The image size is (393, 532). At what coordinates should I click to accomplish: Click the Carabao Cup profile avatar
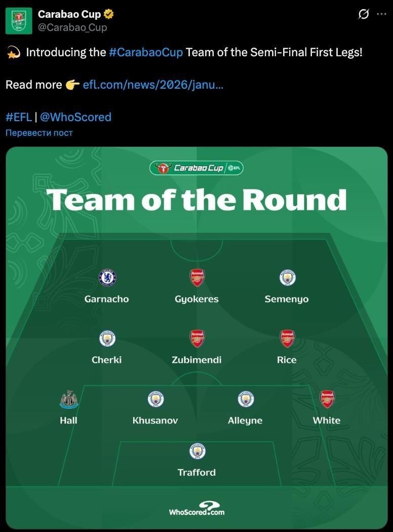pos(19,21)
